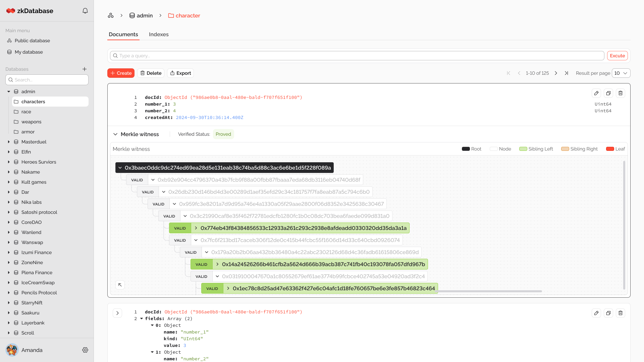The image size is (644, 362).
Task: Collapse the fields Array triangle
Action: click(142, 318)
